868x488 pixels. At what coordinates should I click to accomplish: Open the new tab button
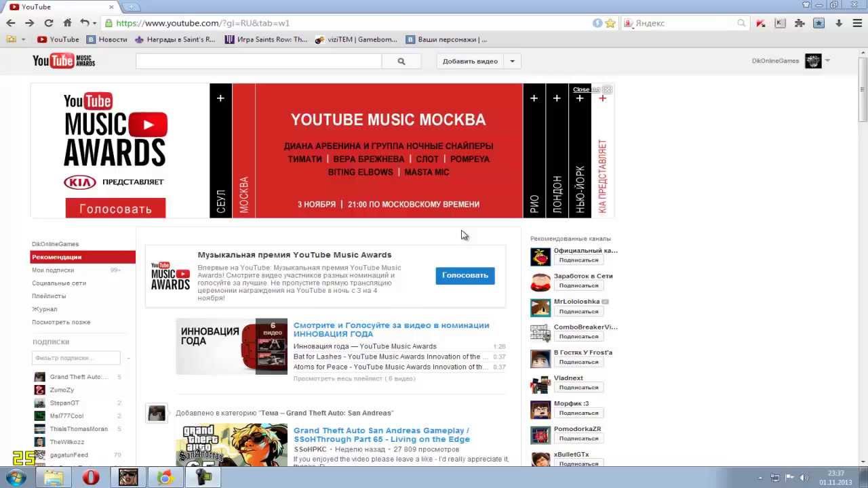click(x=132, y=7)
